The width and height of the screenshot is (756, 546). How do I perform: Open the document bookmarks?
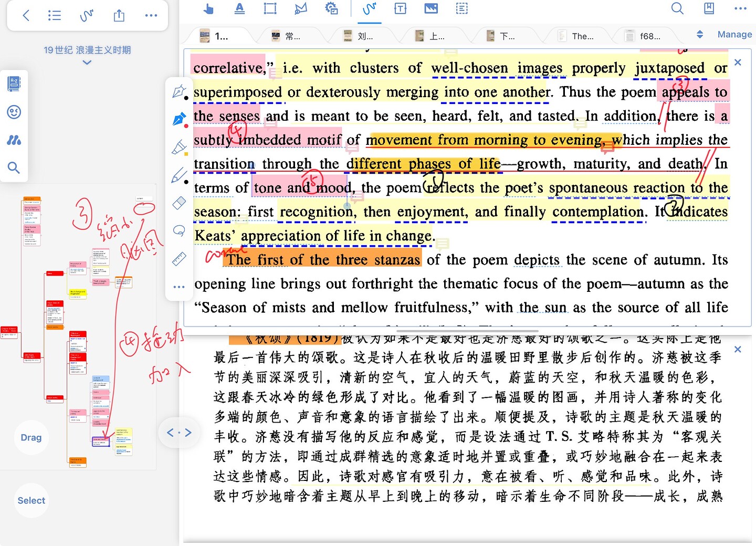click(x=709, y=8)
